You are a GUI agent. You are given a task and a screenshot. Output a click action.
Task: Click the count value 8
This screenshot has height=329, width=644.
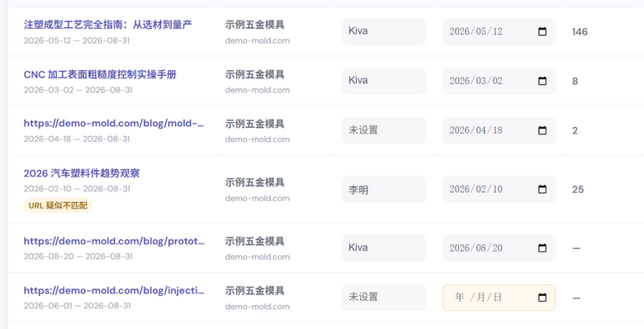(x=575, y=82)
